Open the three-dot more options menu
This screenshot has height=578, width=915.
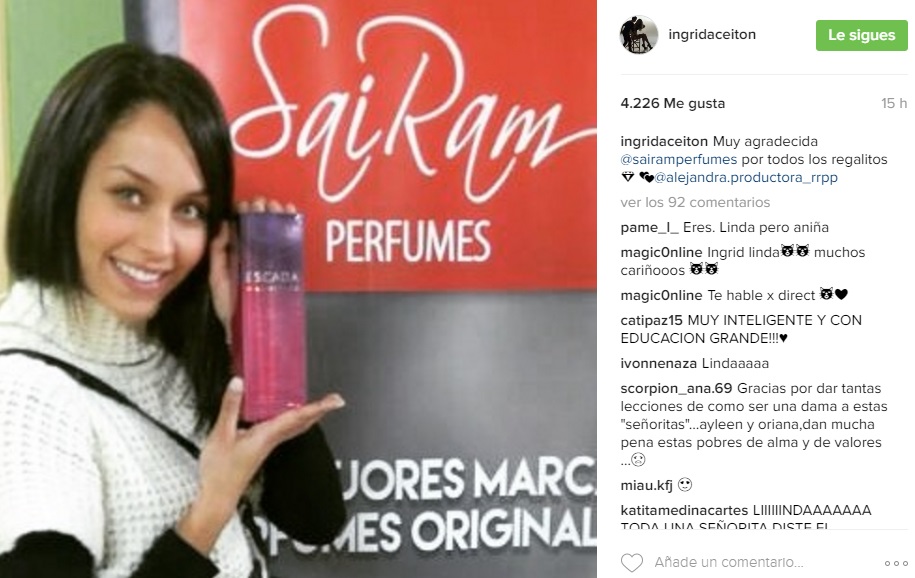pyautogui.click(x=896, y=563)
